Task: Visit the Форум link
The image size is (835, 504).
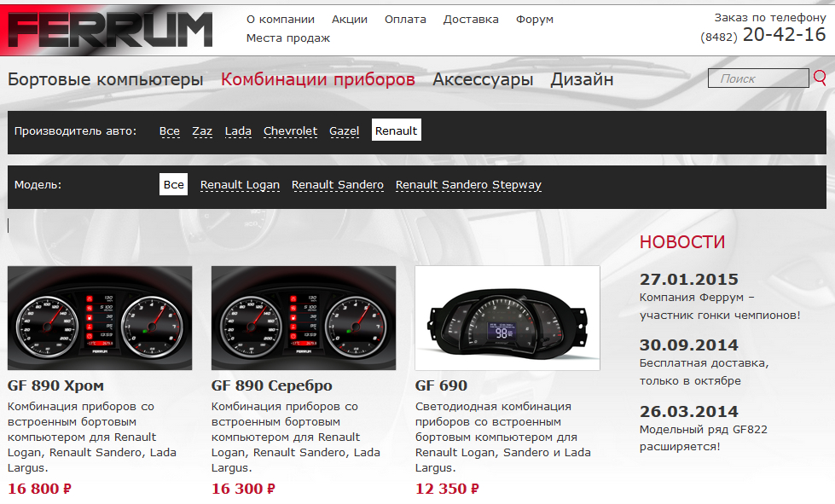Action: point(534,19)
